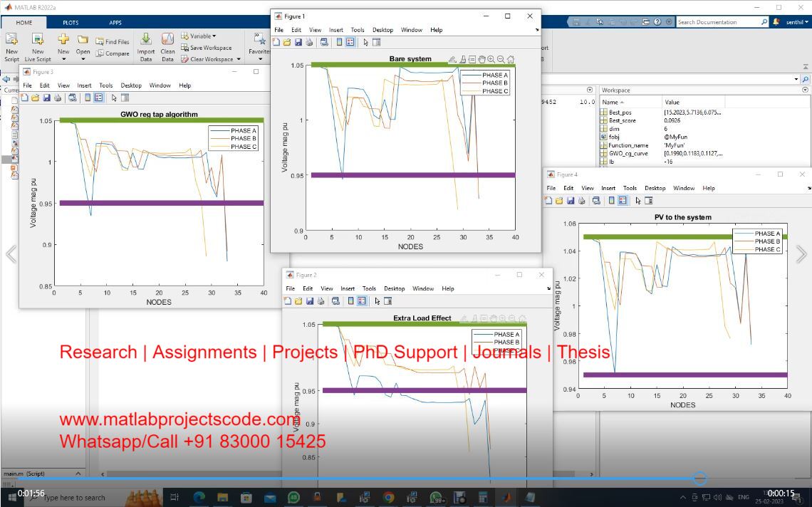Toggle Insert Legend in Figure 4 toolbar

pyautogui.click(x=623, y=200)
